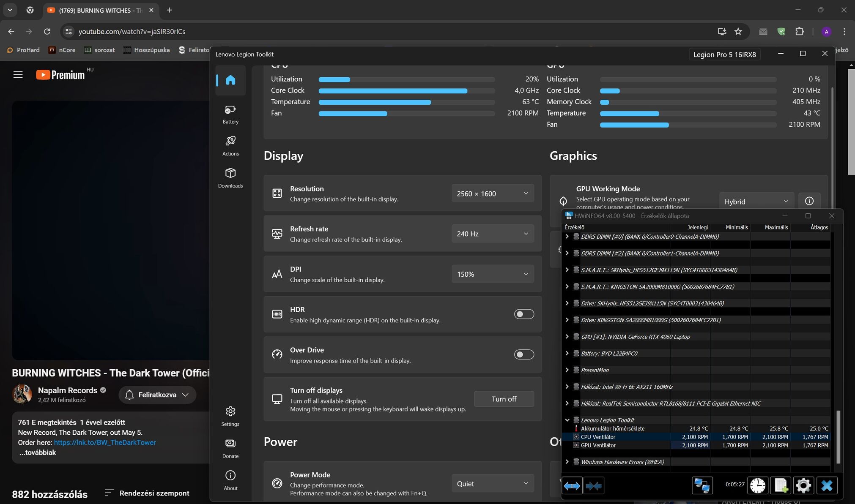Screen dimensions: 855x504
Task: Open Chrome three-dot menu
Action: (x=844, y=31)
